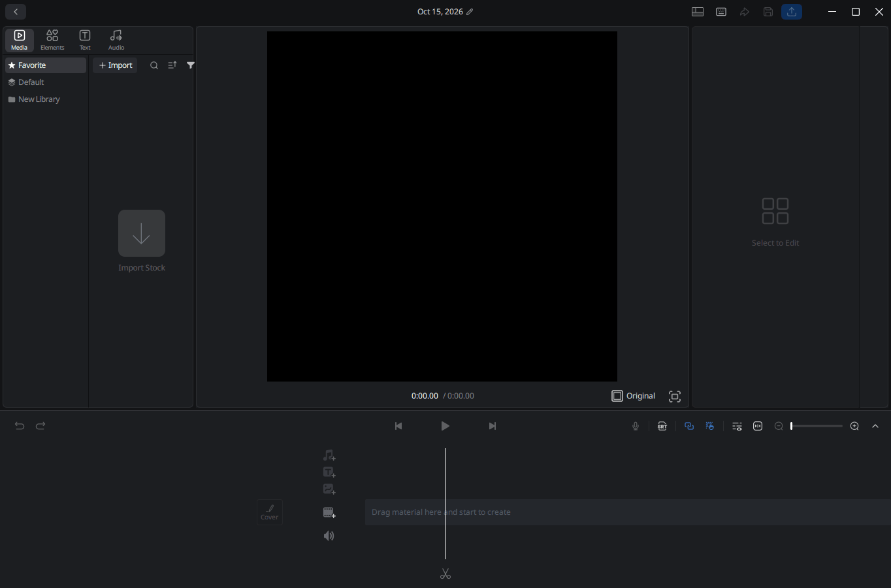Click the Import button
The width and height of the screenshot is (891, 588).
coord(116,65)
